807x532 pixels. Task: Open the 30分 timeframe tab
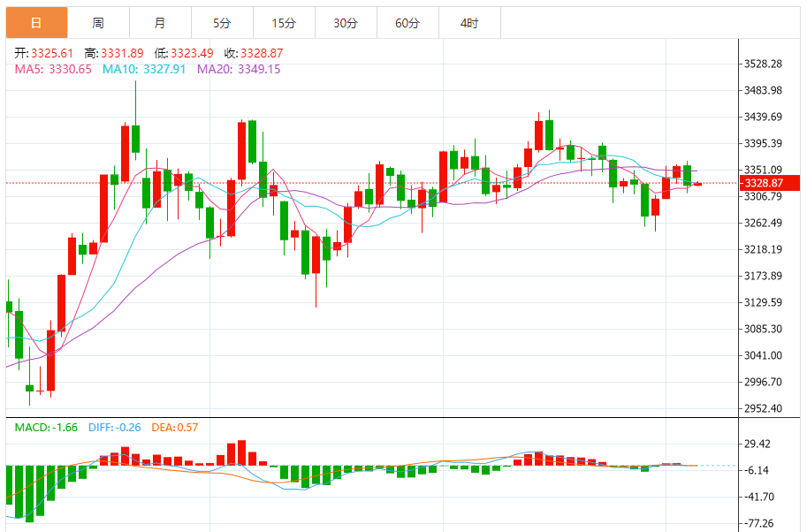pos(346,23)
